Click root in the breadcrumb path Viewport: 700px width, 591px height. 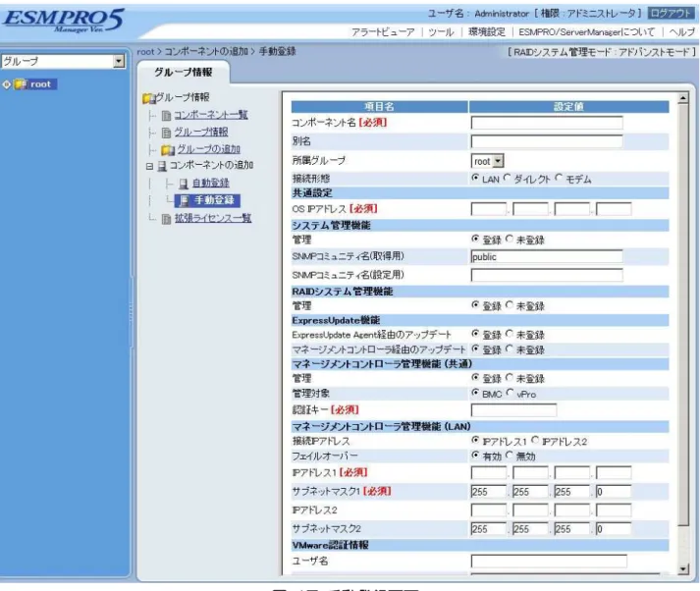145,52
